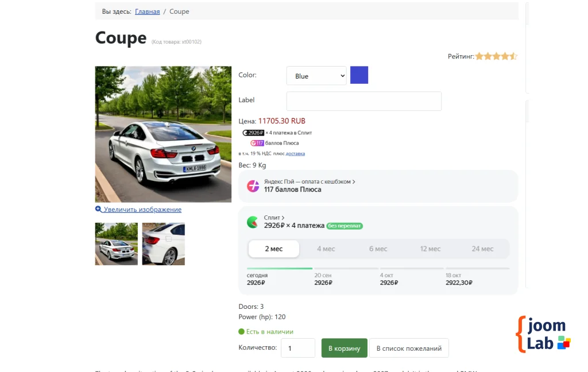Click the 18 окт 2922,30₽ payment entry
Viewport: 588px width, 372px height.
click(x=459, y=279)
